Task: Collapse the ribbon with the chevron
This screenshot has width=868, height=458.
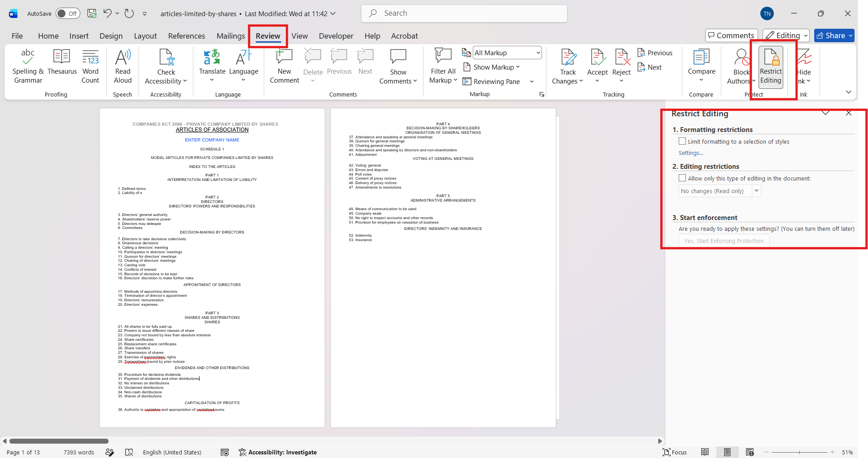Action: tap(848, 92)
